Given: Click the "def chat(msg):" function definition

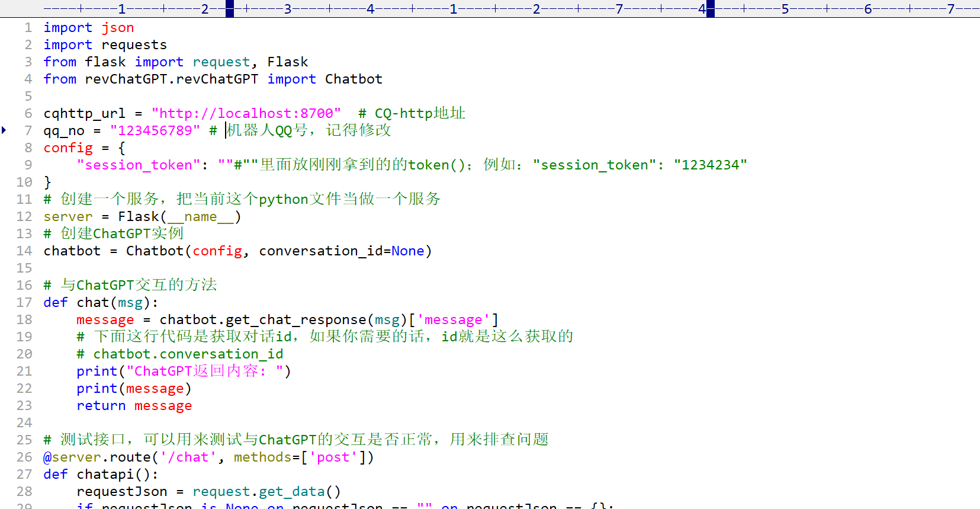Looking at the screenshot, I should 101,302.
